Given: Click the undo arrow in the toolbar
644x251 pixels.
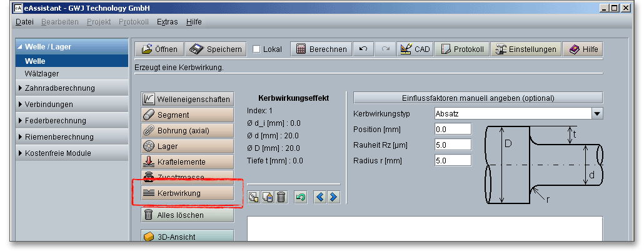Looking at the screenshot, I should click(x=363, y=49).
